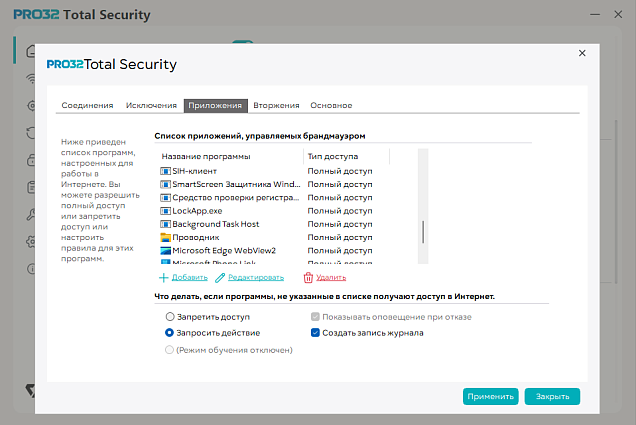The height and width of the screenshot is (425, 636).
Task: Click the applications list scrollbar thumb
Action: tap(423, 232)
